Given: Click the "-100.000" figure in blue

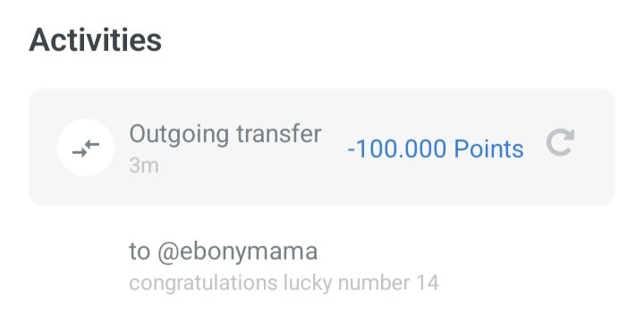Looking at the screenshot, I should point(397,149).
